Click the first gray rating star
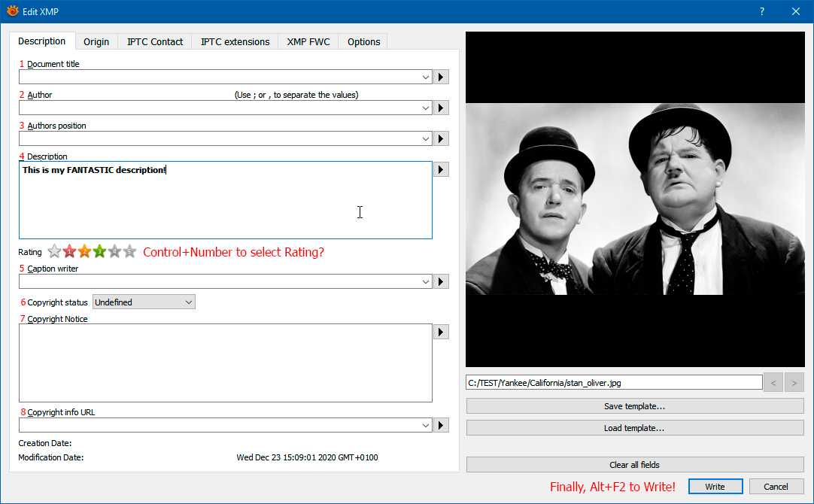Image resolution: width=814 pixels, height=504 pixels. click(54, 252)
